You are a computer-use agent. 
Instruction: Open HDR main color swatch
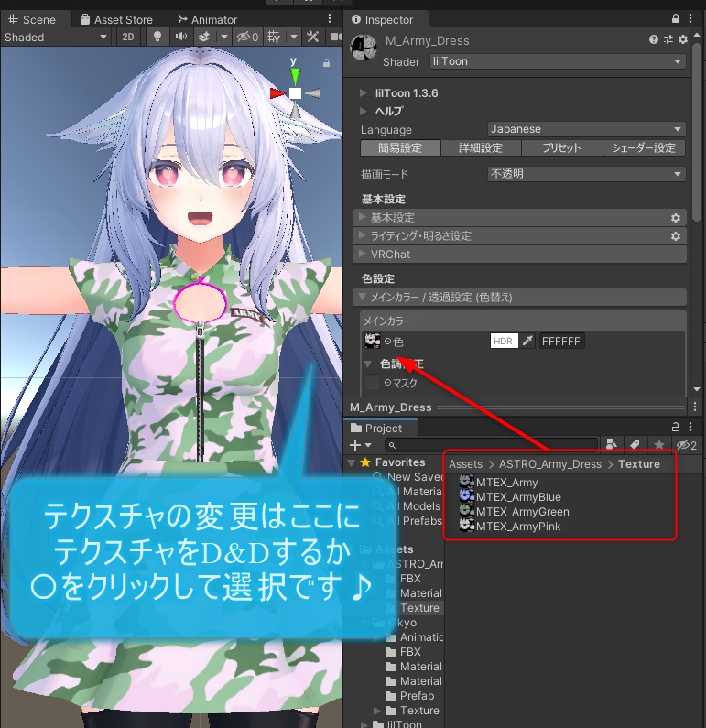(x=504, y=342)
